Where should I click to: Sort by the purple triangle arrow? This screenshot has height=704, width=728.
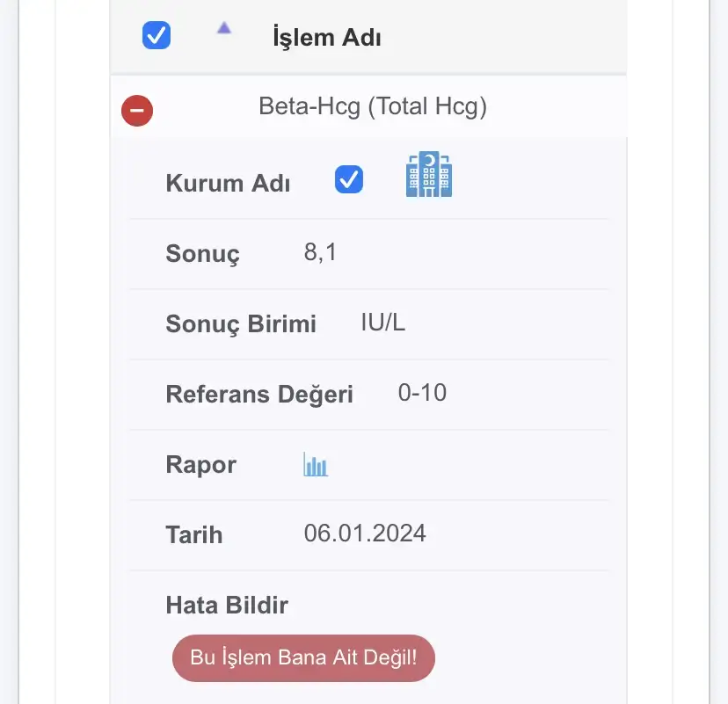[x=224, y=28]
